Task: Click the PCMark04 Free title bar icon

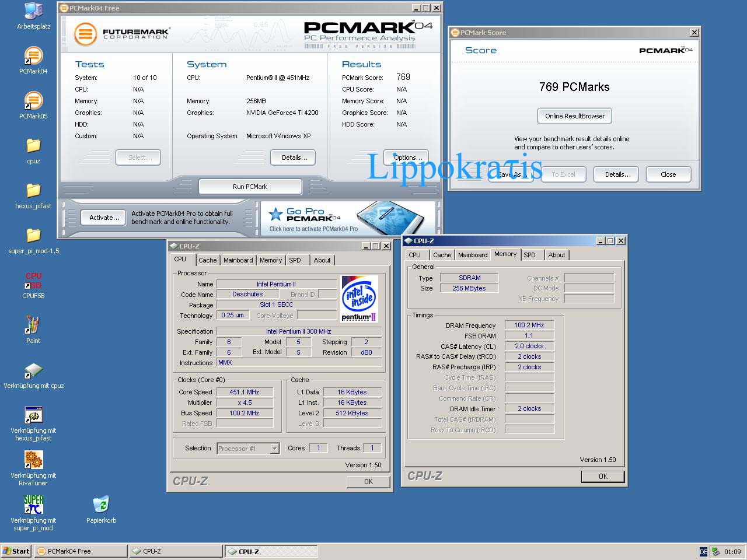Action: tap(64, 8)
